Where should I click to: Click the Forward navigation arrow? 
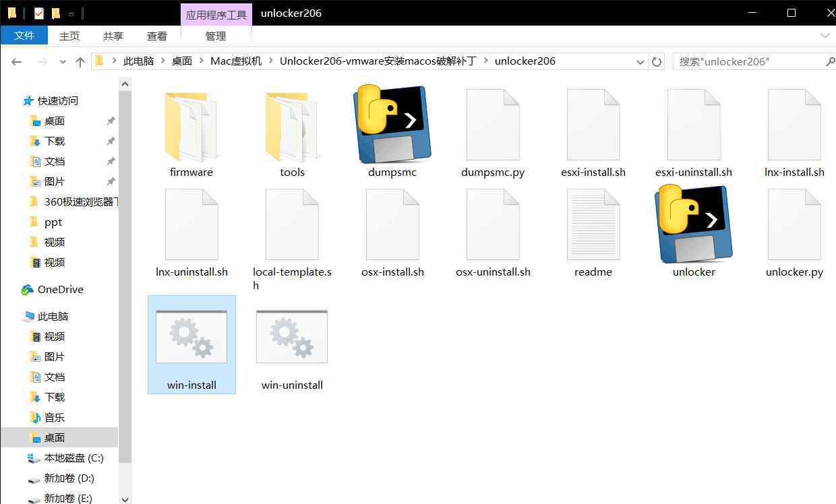tap(42, 61)
